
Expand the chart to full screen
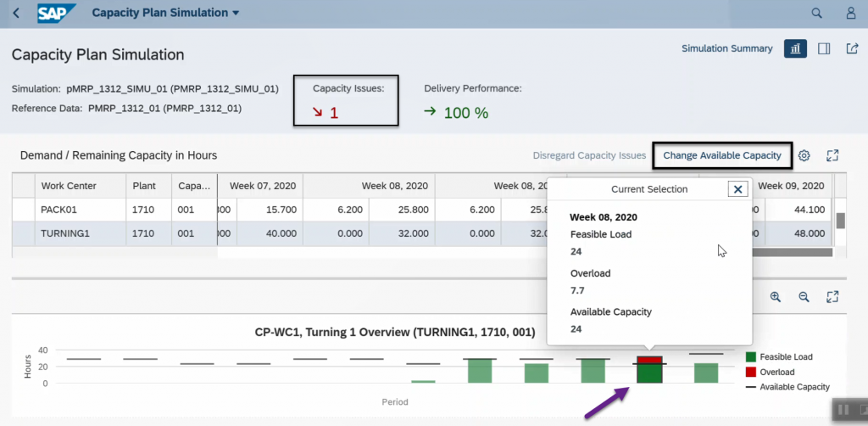[x=832, y=297]
